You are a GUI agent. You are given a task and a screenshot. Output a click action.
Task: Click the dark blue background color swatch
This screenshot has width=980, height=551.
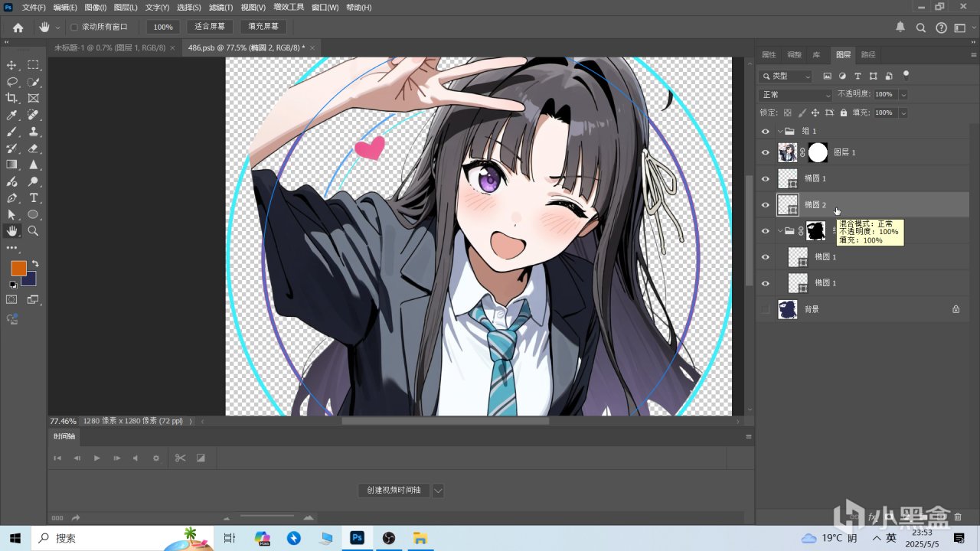pyautogui.click(x=31, y=280)
